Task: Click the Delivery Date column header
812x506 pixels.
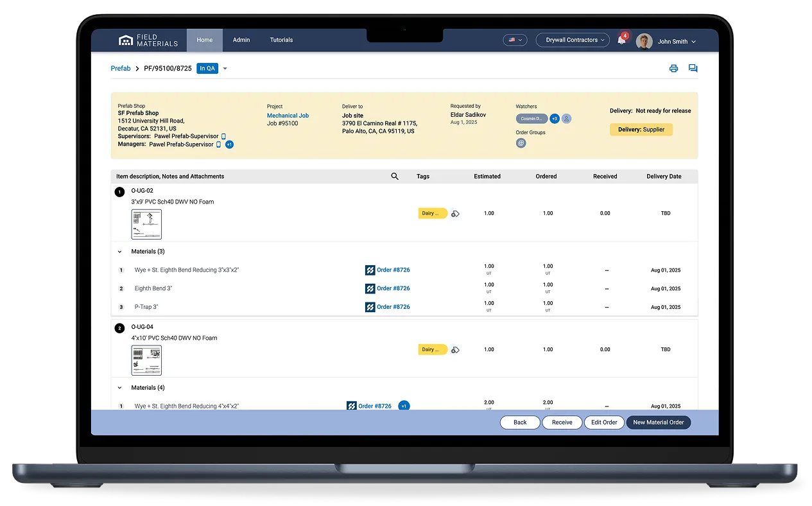Action: click(664, 176)
